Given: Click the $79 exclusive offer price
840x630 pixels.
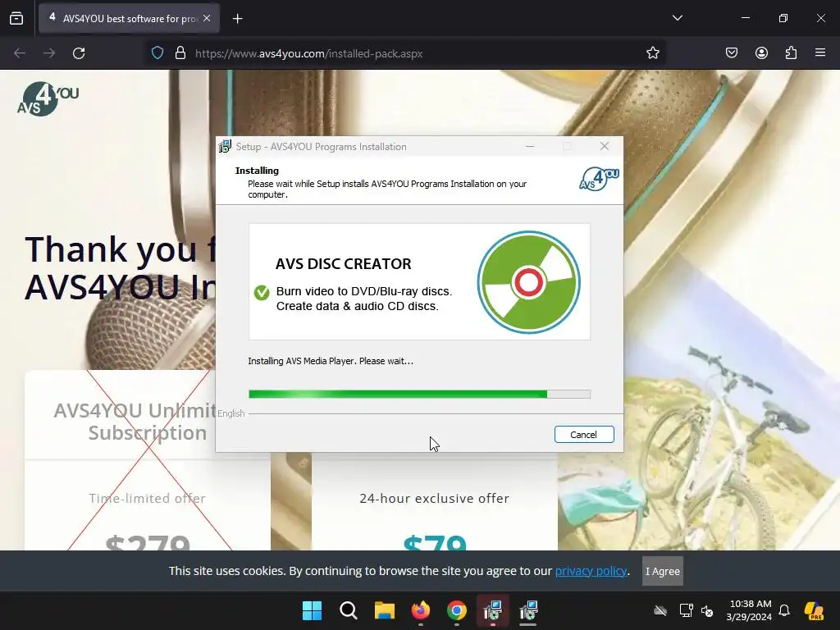Looking at the screenshot, I should point(435,542).
